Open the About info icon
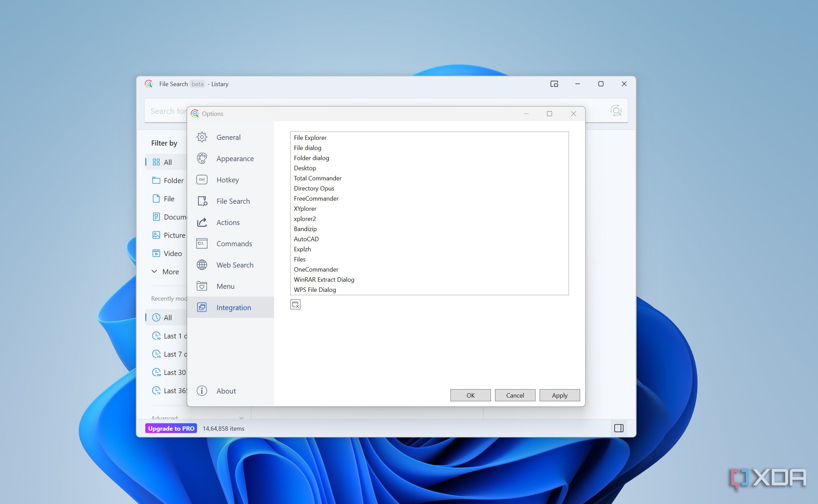The width and height of the screenshot is (818, 504). [x=202, y=391]
